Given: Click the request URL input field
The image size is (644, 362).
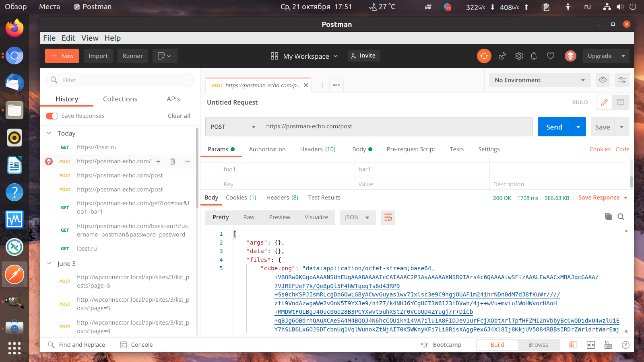Looking at the screenshot, I should [x=397, y=127].
